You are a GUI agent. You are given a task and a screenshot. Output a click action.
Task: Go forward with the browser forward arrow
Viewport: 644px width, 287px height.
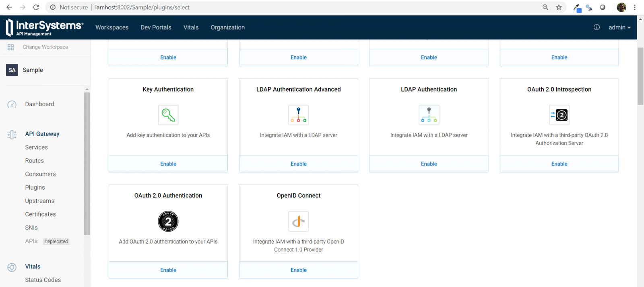pos(23,7)
